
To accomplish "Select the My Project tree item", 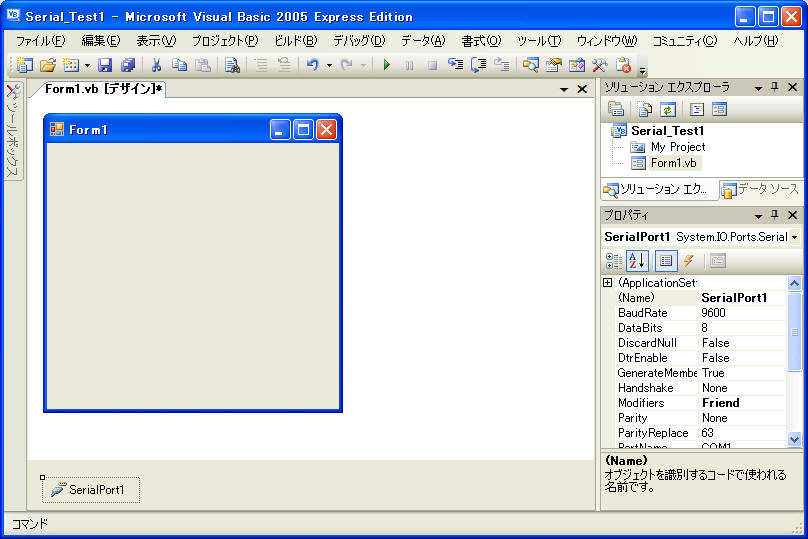I will point(678,147).
